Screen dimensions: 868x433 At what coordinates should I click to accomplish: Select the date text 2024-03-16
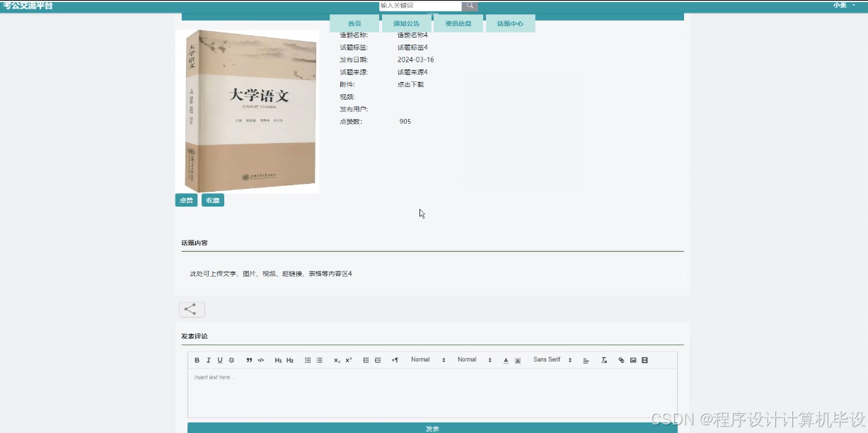tap(416, 60)
